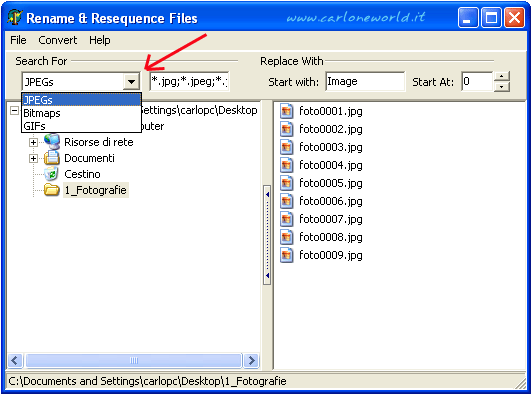Expand the Documenti tree node
This screenshot has height=396, width=531.
(x=33, y=158)
